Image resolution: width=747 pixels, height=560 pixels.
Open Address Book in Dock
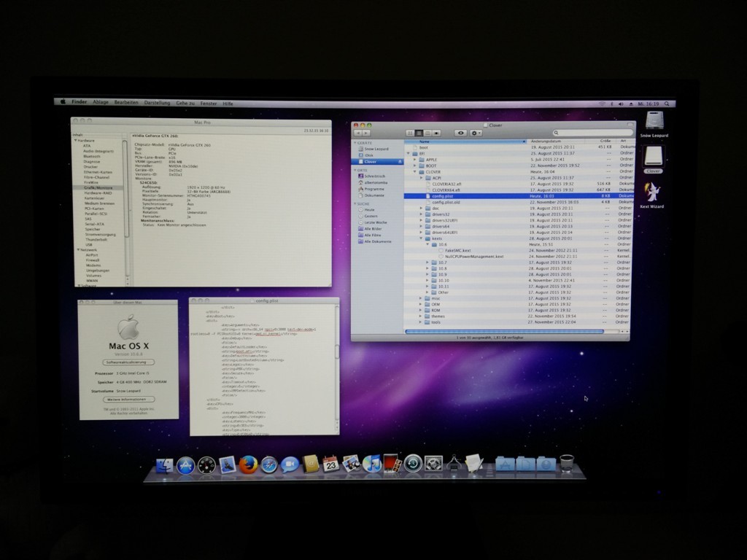click(310, 464)
